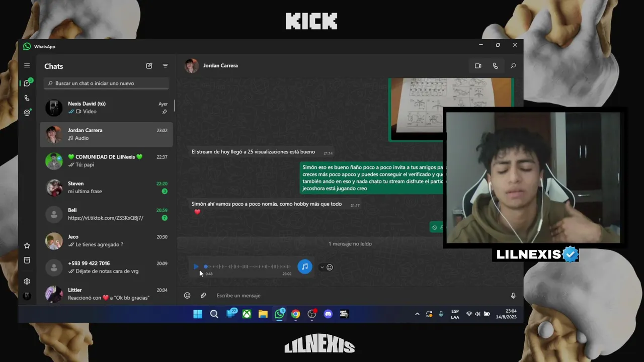Open the Windows Start menu

tap(198, 314)
